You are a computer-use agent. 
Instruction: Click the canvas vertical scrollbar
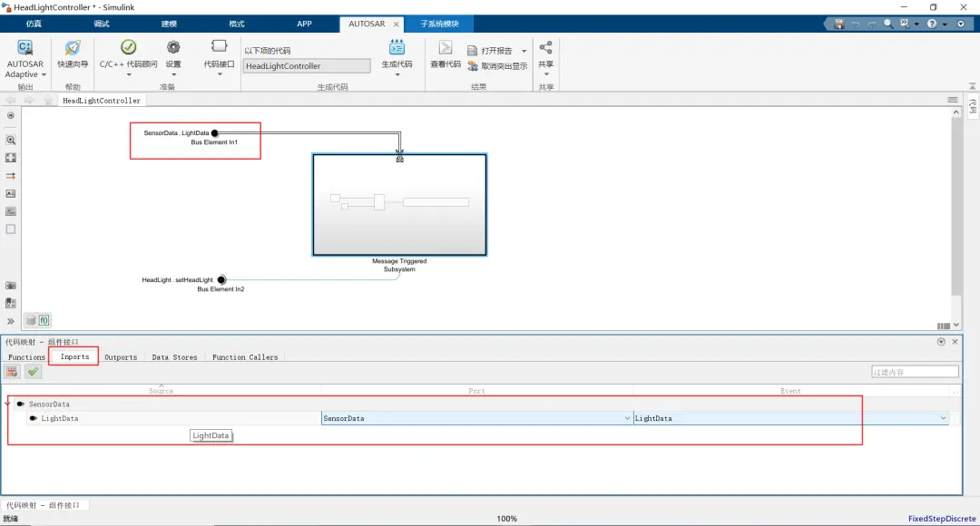(956, 206)
